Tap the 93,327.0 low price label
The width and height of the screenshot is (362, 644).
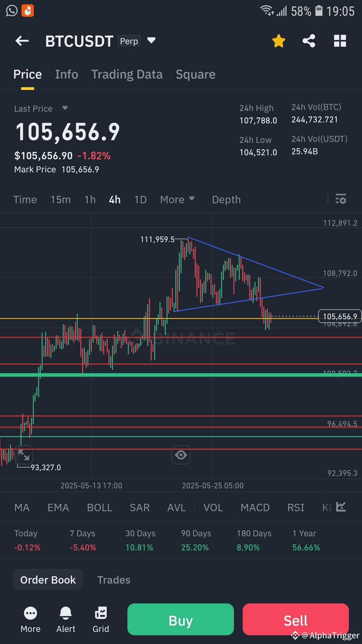(x=46, y=468)
